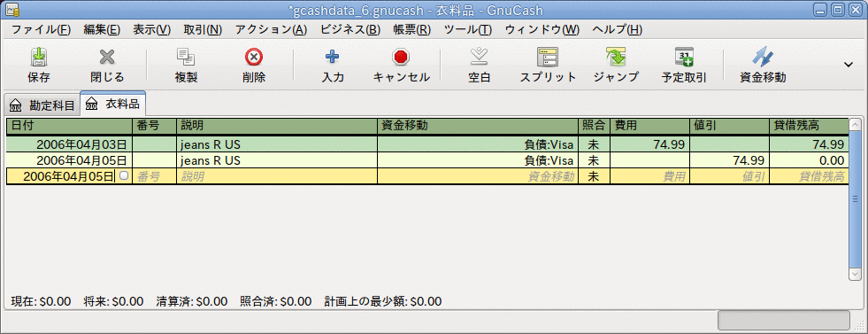The image size is (868, 334).
Task: Click the GnuCash app icon in the title bar
Action: point(12,10)
